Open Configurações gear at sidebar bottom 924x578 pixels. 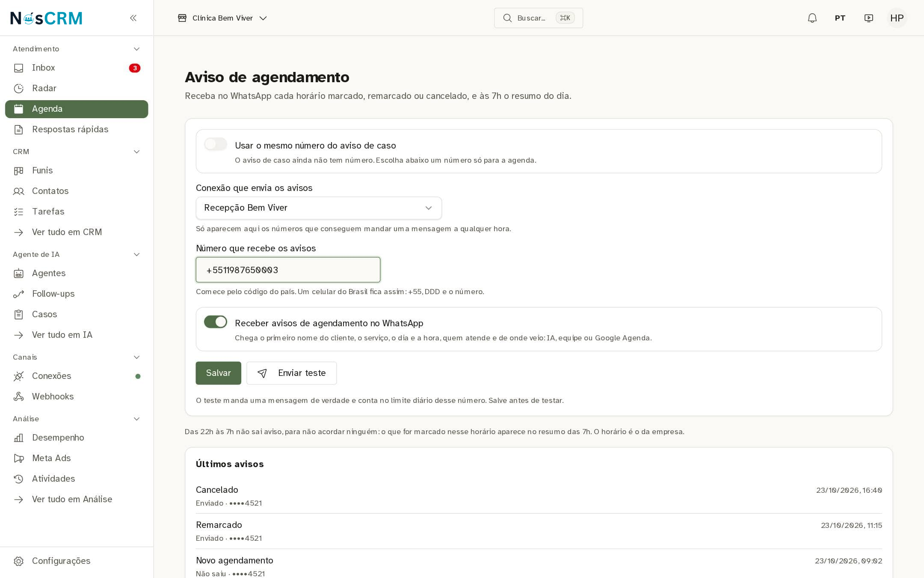pyautogui.click(x=77, y=561)
